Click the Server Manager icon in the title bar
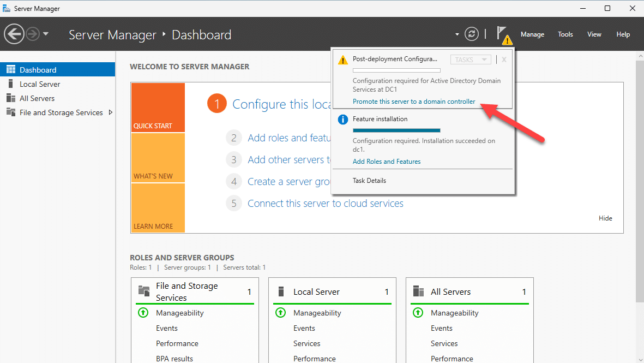 7,8
